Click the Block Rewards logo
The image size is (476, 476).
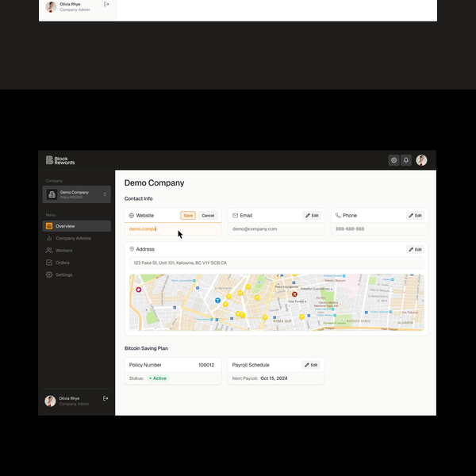tap(60, 160)
